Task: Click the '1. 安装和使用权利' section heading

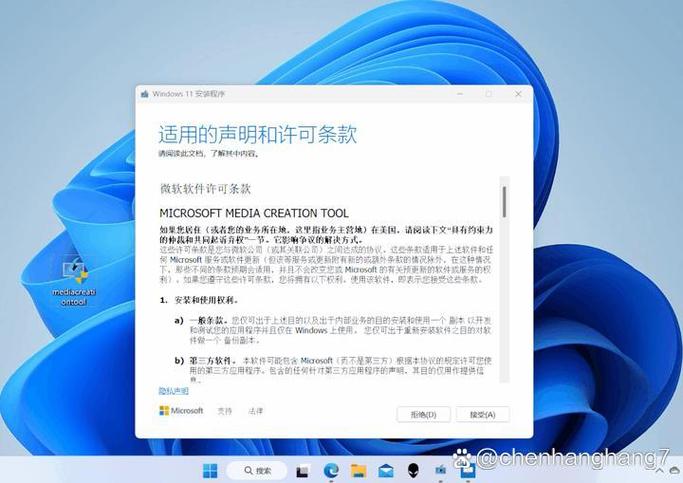Action: pos(199,300)
